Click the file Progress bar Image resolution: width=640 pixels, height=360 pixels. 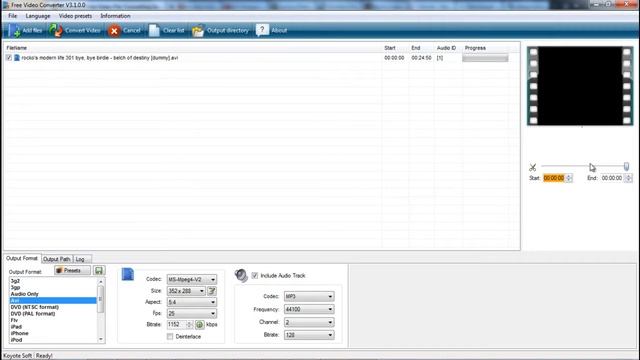pos(485,58)
